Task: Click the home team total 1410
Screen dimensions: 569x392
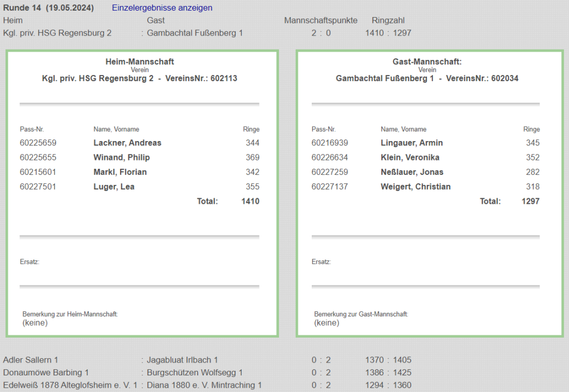Action: (250, 201)
